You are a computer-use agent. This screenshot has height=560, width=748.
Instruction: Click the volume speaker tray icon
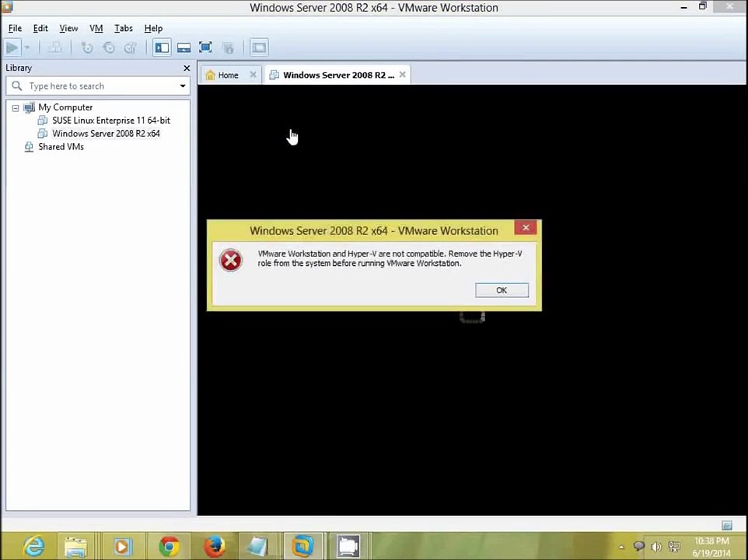(x=656, y=547)
